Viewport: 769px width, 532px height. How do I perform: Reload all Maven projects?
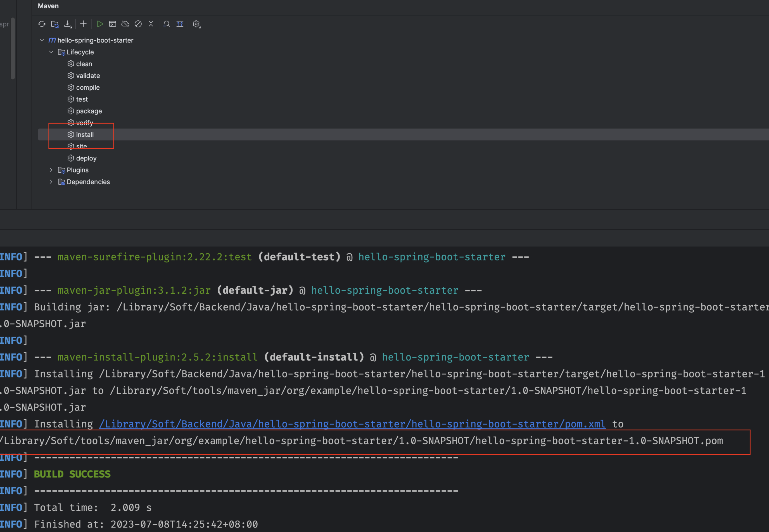coord(41,24)
